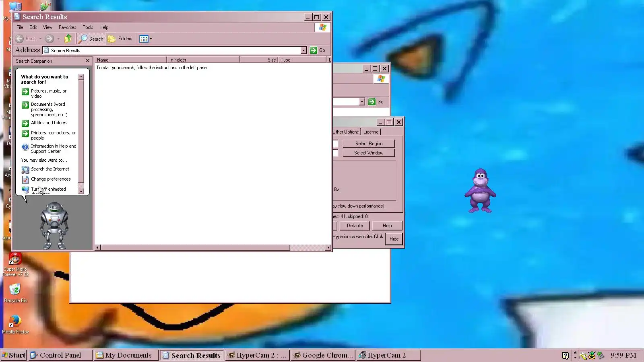The width and height of the screenshot is (644, 362).
Task: Click the Go button in Search Results
Action: pyautogui.click(x=318, y=50)
